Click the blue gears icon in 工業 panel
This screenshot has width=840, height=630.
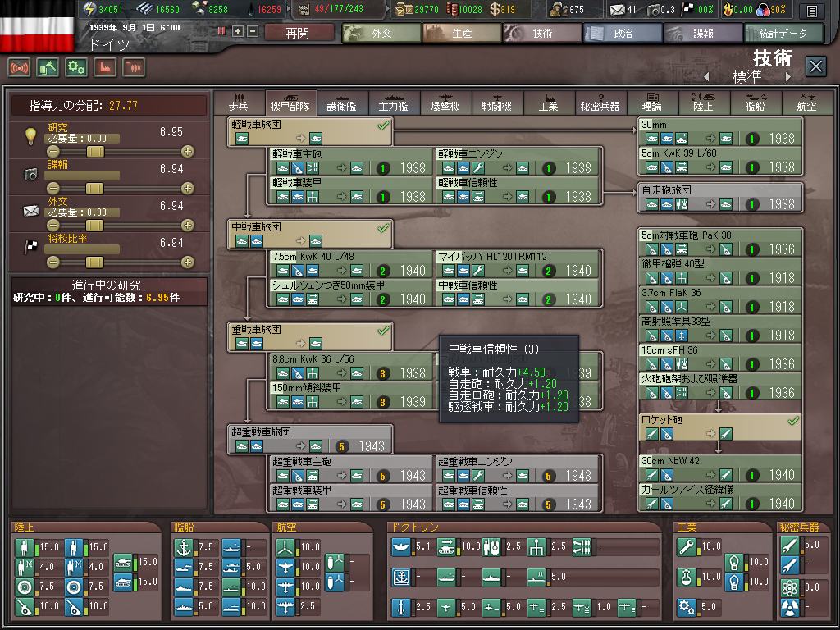tap(687, 607)
